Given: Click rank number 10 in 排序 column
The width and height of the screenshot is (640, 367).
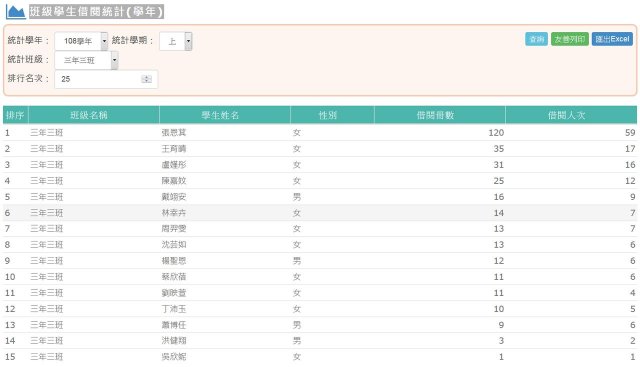Looking at the screenshot, I should pyautogui.click(x=10, y=277).
